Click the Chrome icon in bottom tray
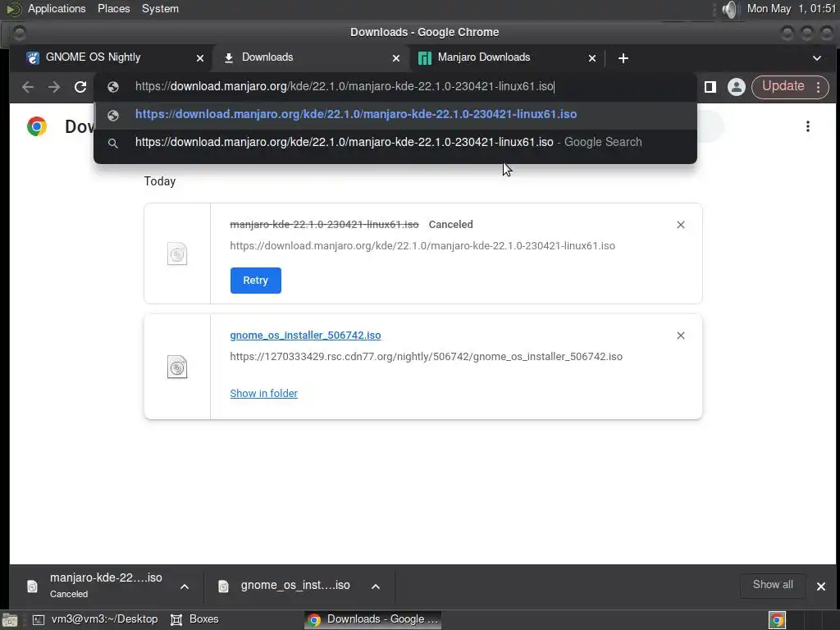This screenshot has width=840, height=630. pos(777,620)
